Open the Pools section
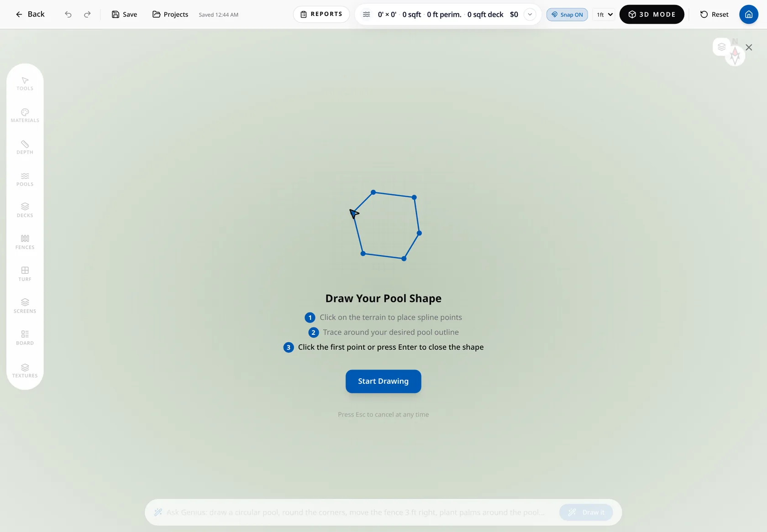This screenshot has height=532, width=767. 25,180
